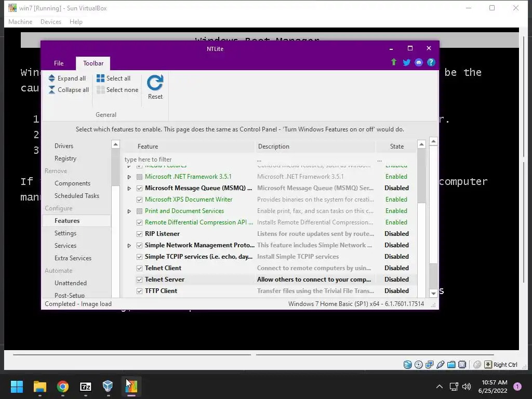The image size is (532, 399).
Task: Click VirtualBox shared folders status icon
Action: (x=451, y=365)
